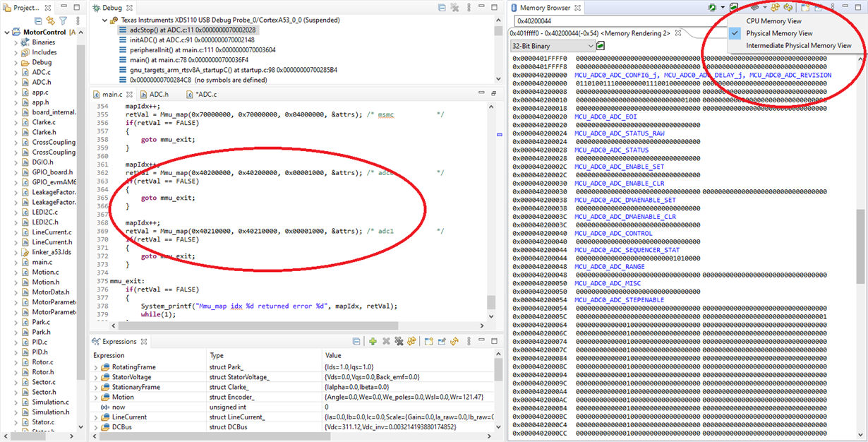Collapse MotorControl project tree node
The width and height of the screenshot is (868, 442).
tap(6, 32)
